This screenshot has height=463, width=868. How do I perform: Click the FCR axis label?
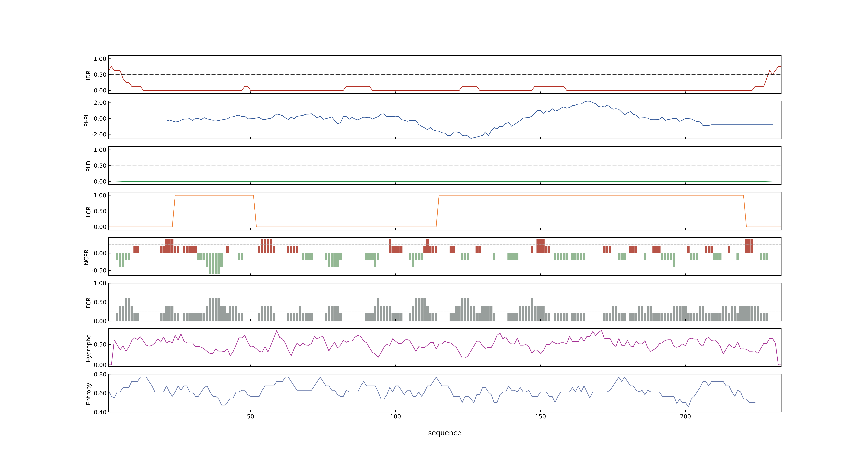88,303
